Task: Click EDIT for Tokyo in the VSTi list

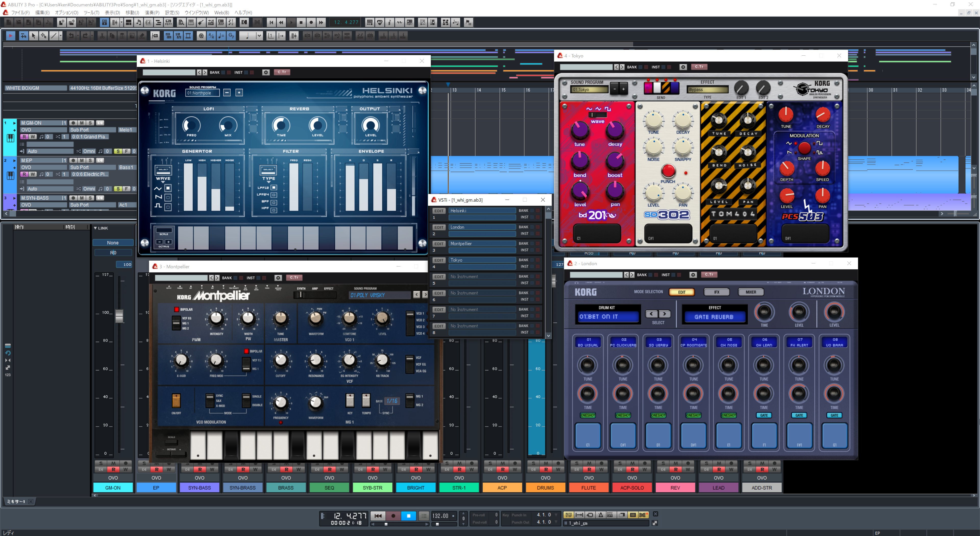Action: click(439, 260)
